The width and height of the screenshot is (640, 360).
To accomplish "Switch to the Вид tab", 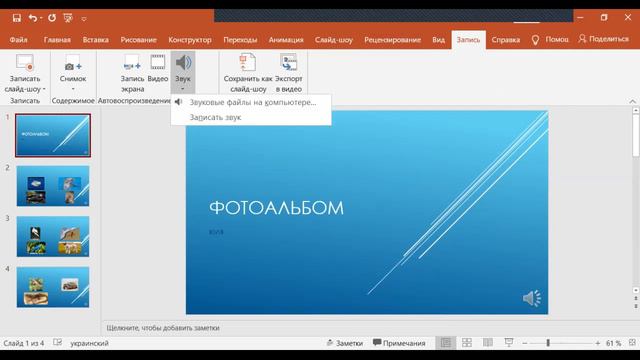I will (438, 40).
